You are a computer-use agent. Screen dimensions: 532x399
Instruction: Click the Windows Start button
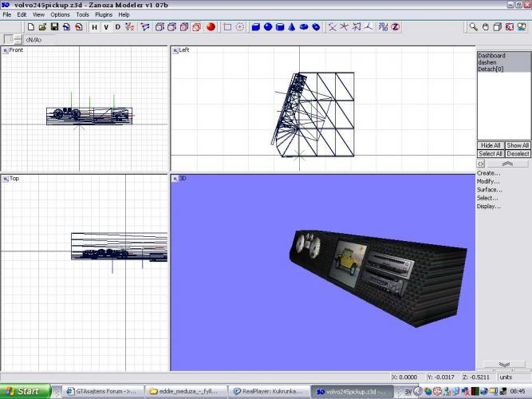(26, 392)
